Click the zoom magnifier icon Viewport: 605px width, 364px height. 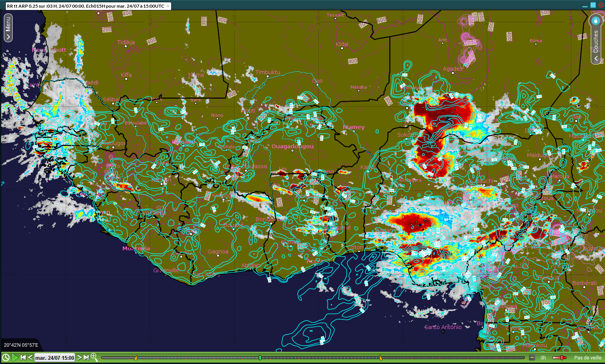tap(94, 357)
